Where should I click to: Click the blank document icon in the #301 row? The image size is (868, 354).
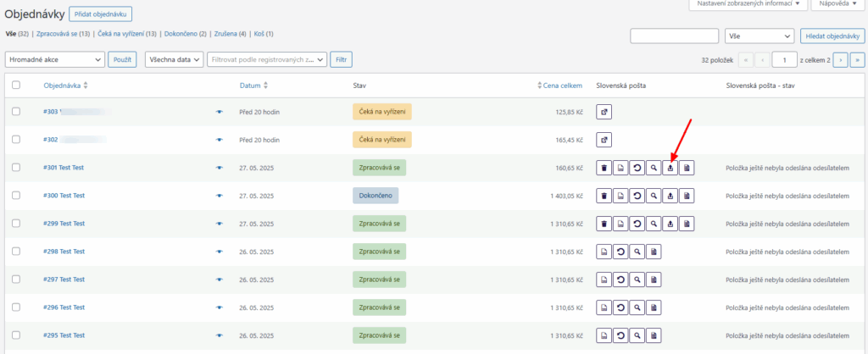pyautogui.click(x=620, y=168)
